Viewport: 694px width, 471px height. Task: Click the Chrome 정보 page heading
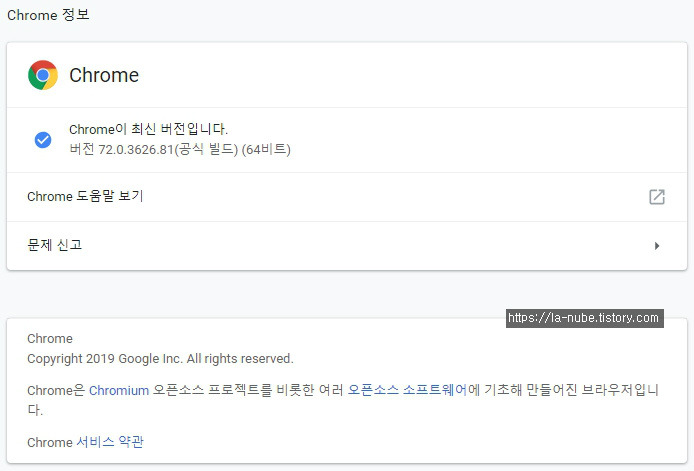[x=48, y=15]
